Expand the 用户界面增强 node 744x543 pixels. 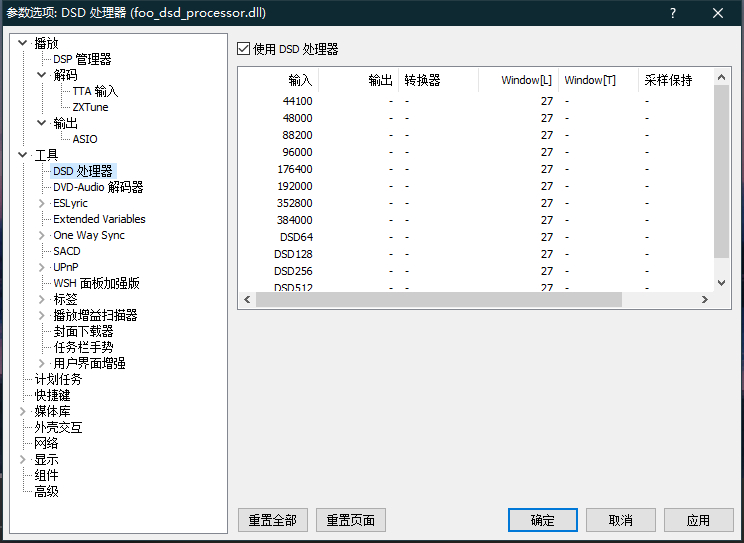(42, 363)
